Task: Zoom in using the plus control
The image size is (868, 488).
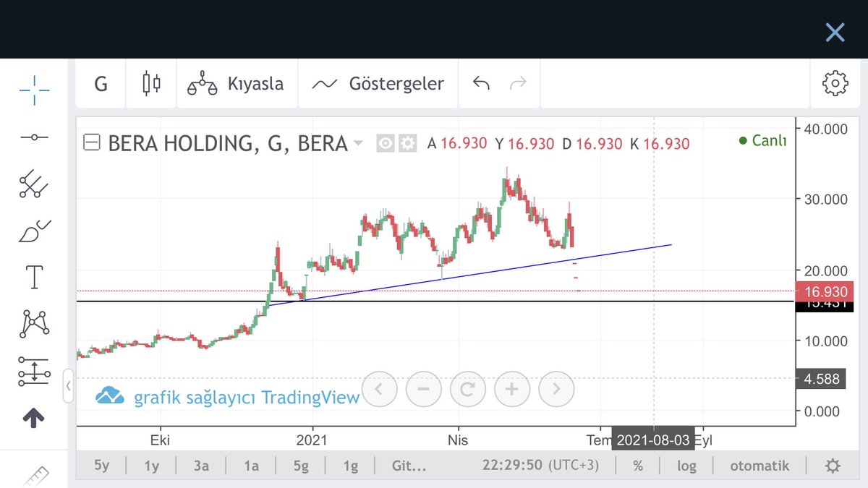Action: pos(512,389)
